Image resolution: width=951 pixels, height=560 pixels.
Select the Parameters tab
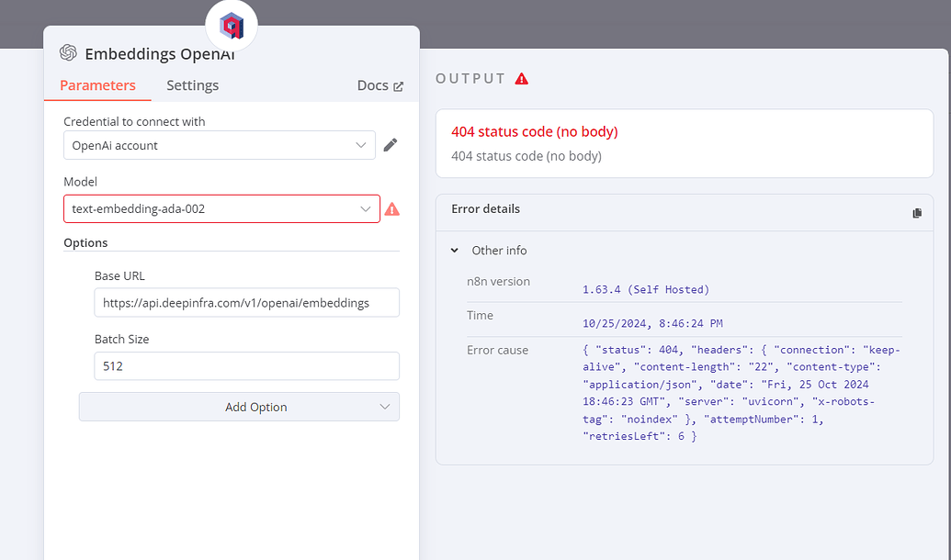click(98, 84)
